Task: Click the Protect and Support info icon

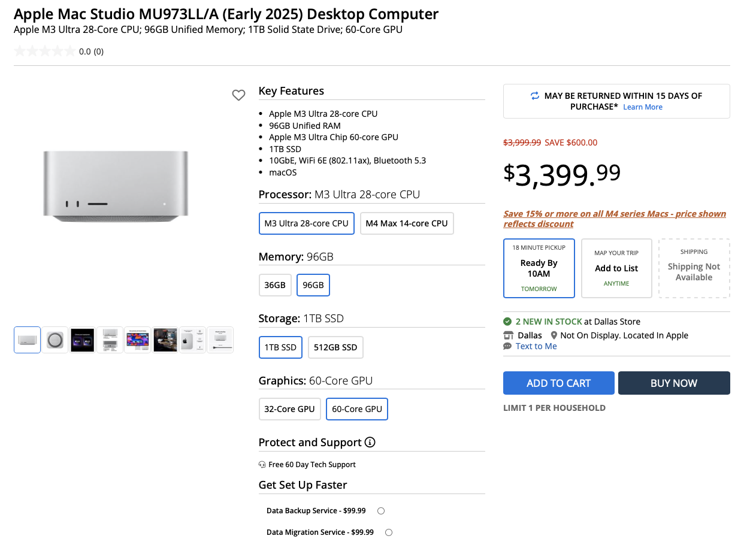Action: pyautogui.click(x=370, y=443)
